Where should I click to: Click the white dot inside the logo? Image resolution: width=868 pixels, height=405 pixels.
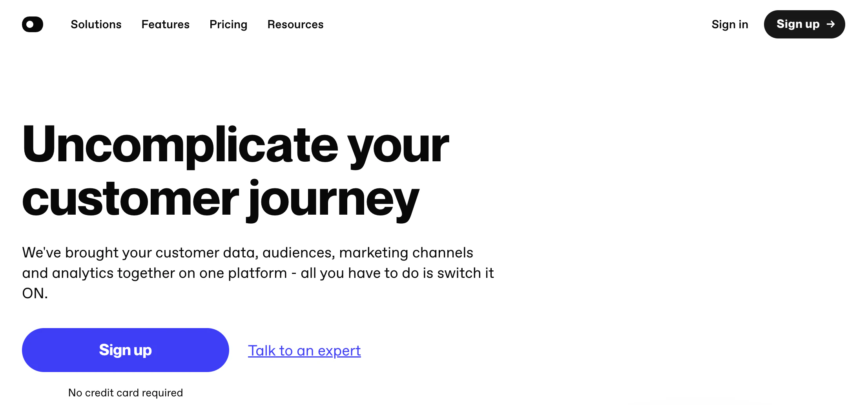coord(30,24)
